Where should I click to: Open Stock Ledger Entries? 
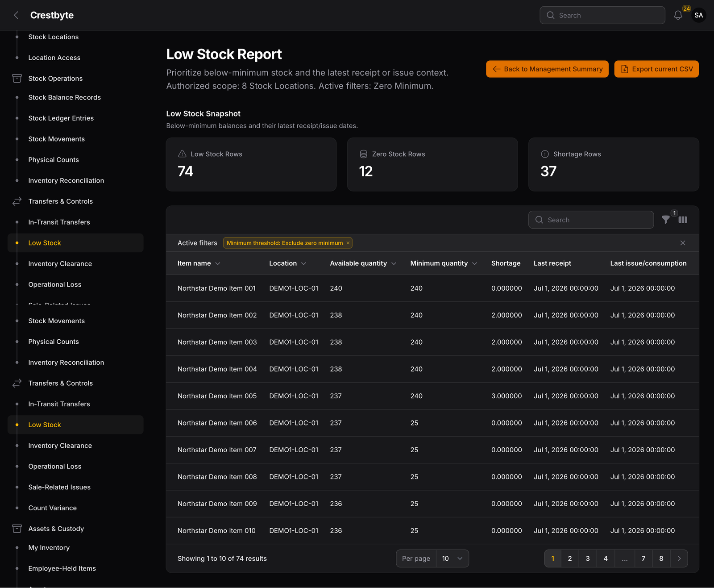[x=61, y=118]
